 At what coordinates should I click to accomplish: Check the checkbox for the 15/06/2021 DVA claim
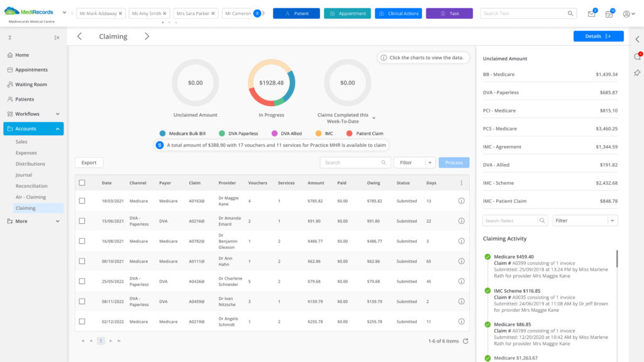82,221
